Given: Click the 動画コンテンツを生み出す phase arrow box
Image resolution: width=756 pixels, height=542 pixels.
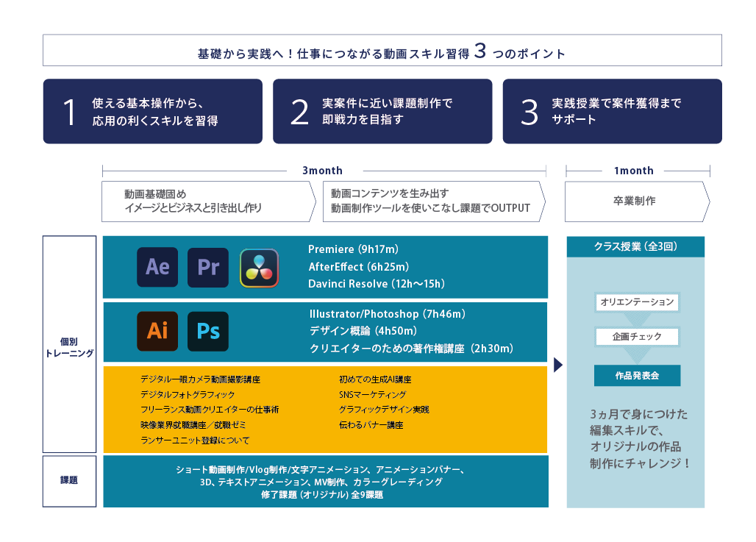Looking at the screenshot, I should click(434, 202).
